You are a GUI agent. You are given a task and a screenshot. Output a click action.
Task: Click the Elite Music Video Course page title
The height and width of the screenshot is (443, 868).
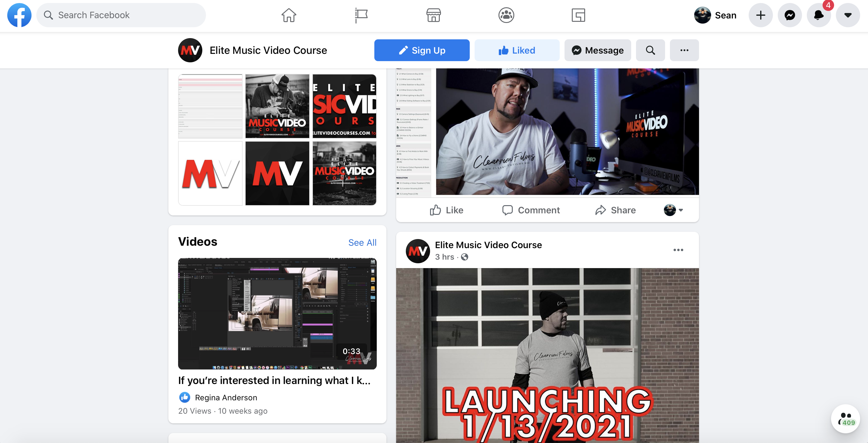(268, 50)
